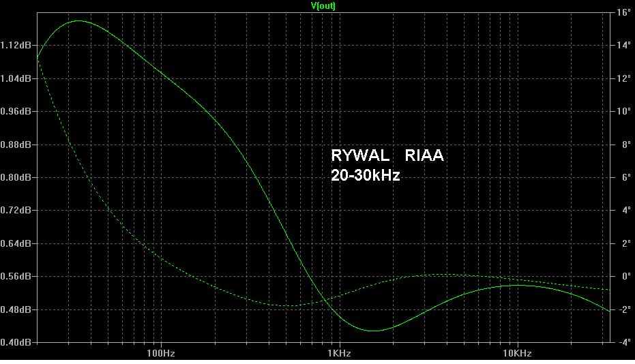The height and width of the screenshot is (364, 635).
Task: Click the 0.96dB left axis label
Action: click(16, 111)
